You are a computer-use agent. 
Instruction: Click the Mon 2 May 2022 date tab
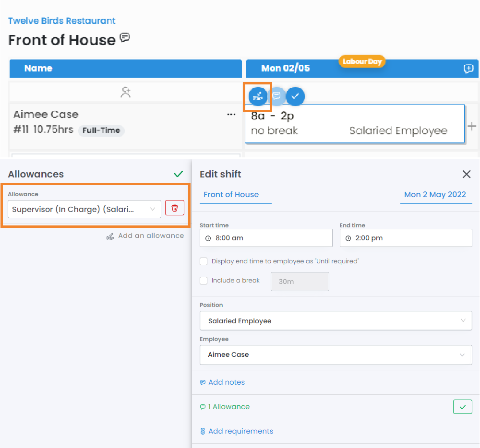click(435, 195)
